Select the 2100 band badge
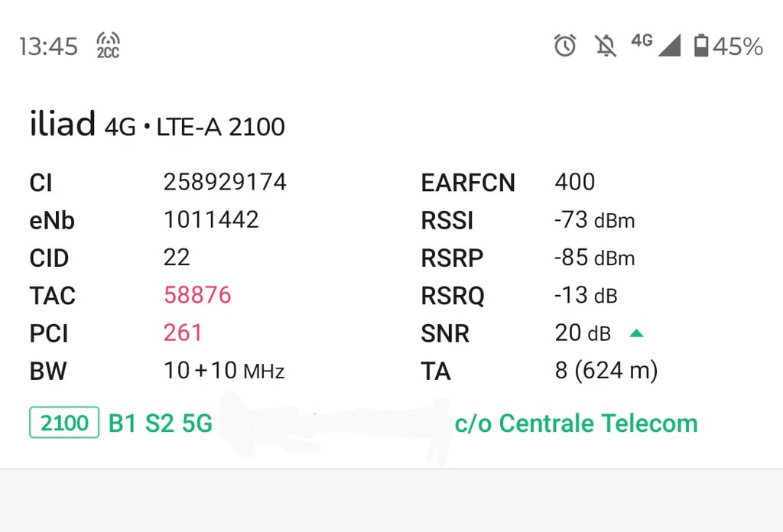 (64, 423)
